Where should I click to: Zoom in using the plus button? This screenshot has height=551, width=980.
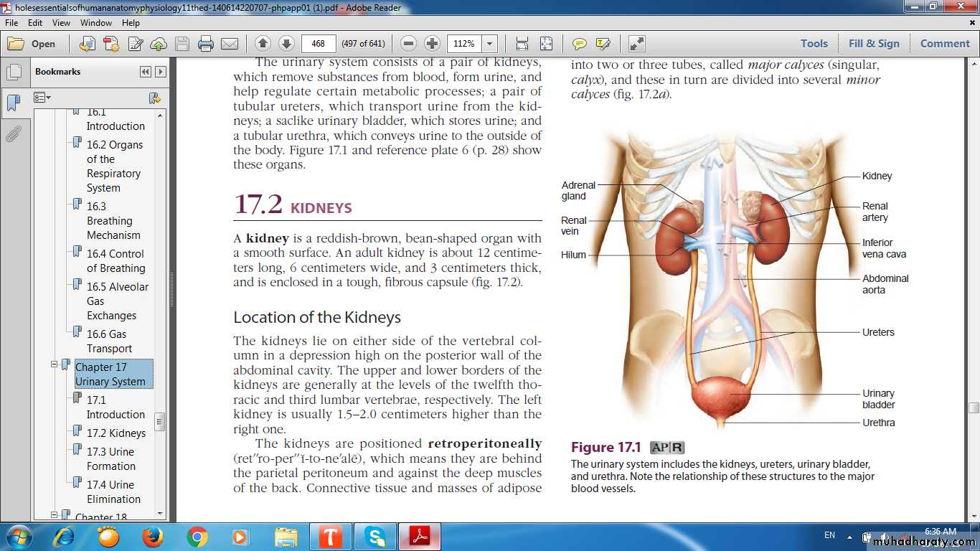click(432, 44)
